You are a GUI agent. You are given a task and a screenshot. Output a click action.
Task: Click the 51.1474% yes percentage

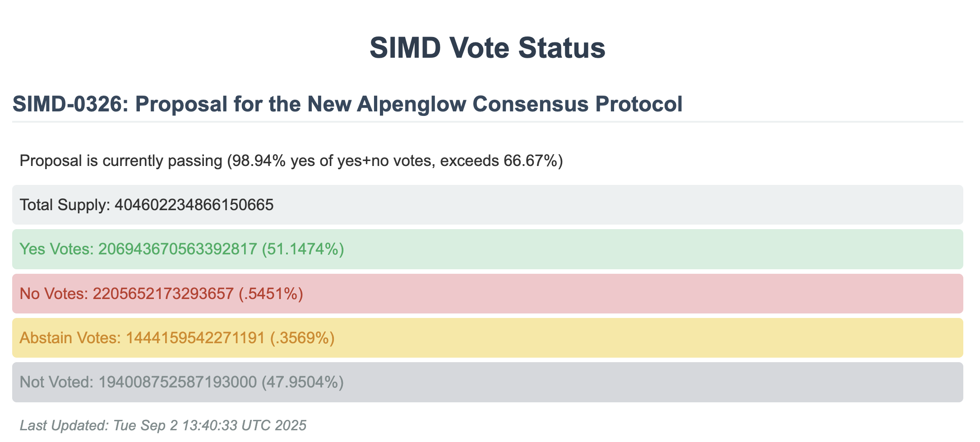(x=303, y=249)
